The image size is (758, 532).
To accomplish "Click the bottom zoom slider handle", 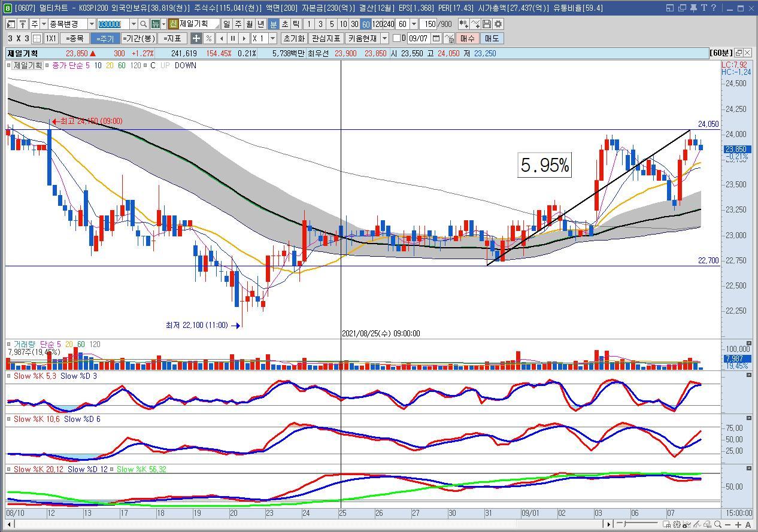I will pyautogui.click(x=624, y=524).
